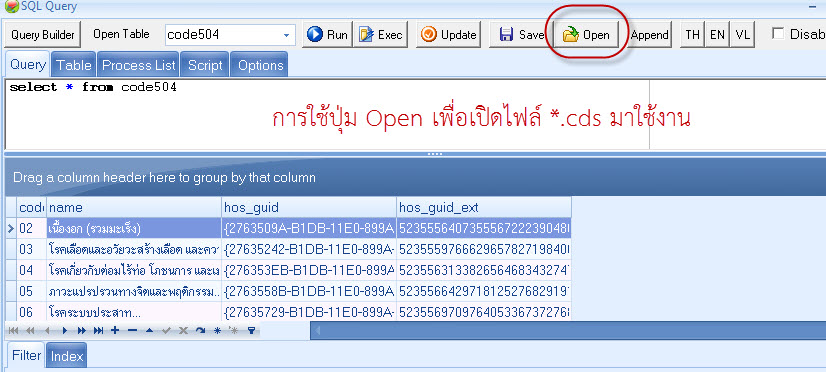Click the Append button
The width and height of the screenshot is (826, 372).
[x=650, y=35]
